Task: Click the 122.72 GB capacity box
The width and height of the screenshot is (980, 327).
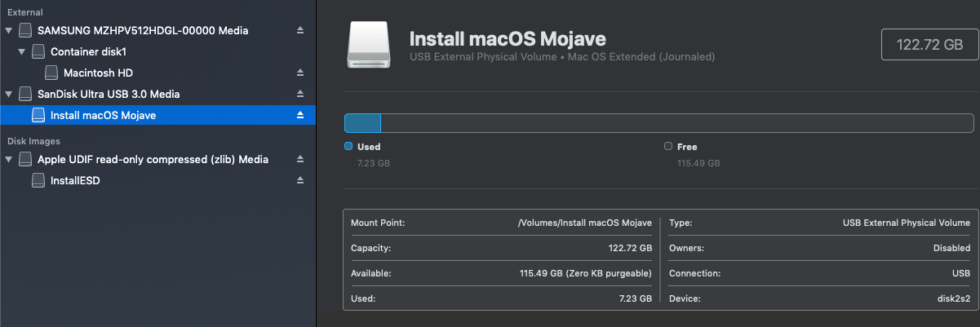Action: tap(930, 45)
